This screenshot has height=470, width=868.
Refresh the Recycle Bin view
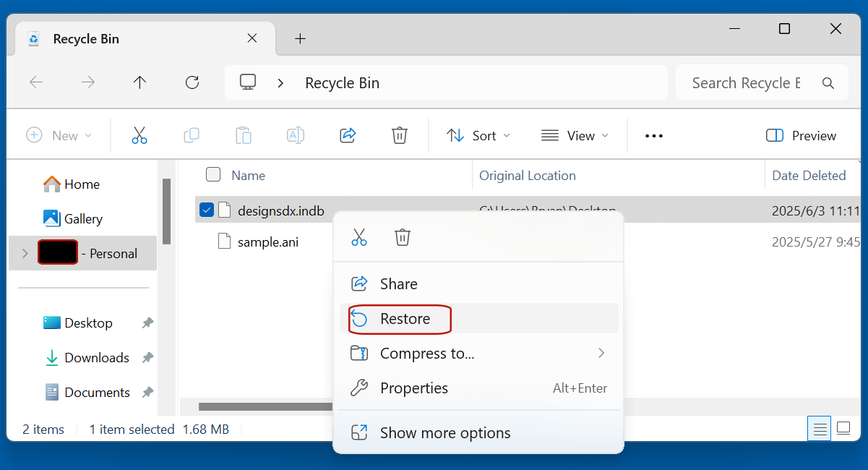(x=192, y=82)
